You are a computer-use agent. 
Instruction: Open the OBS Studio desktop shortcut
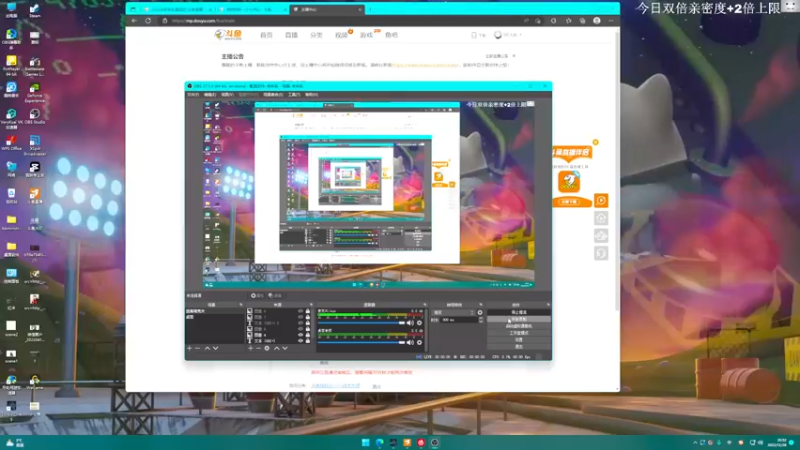(35, 116)
